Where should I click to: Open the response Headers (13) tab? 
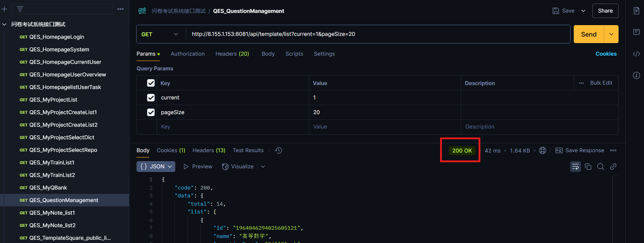click(209, 150)
